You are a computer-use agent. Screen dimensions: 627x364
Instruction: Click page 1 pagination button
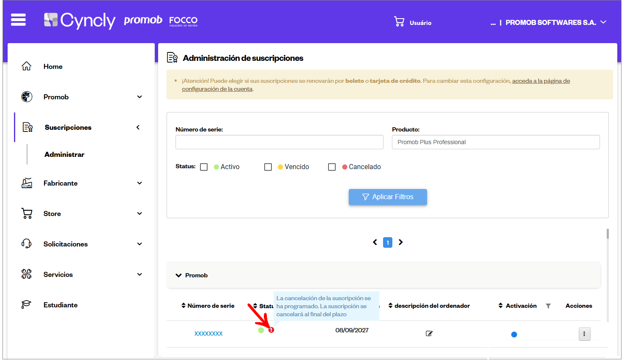388,242
